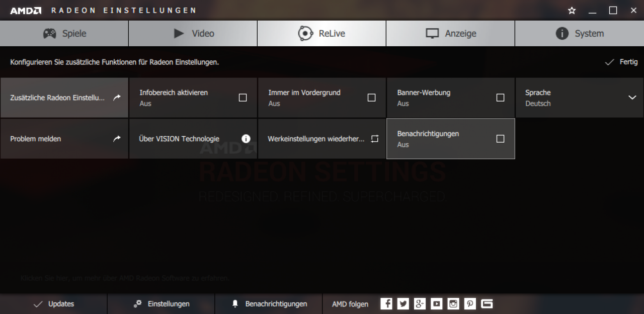Click the Werkeinstellungen wiederherstellen reset icon
The width and height of the screenshot is (644, 314).
click(x=374, y=139)
